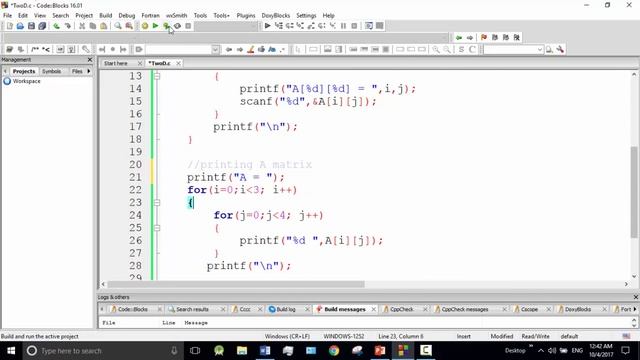The height and width of the screenshot is (360, 640).
Task: Click the wrench settings icon
Action: point(560,49)
